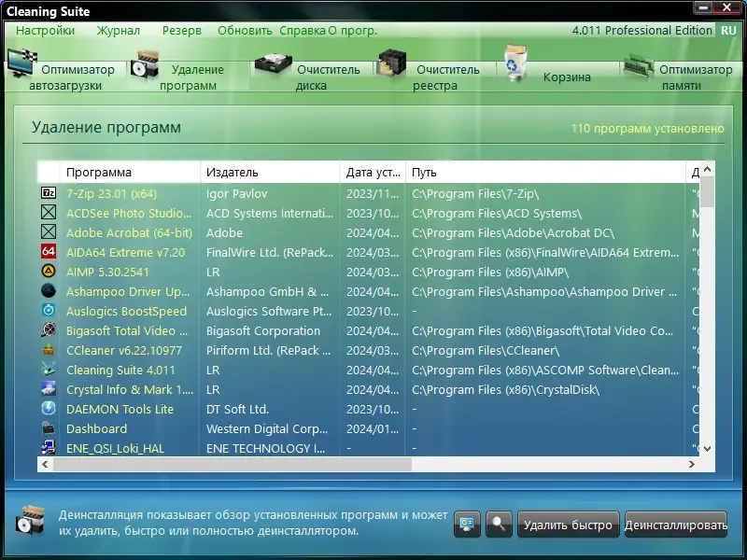Click the Оптимизатор памяти RAM icon
747x560 pixels.
point(639,66)
